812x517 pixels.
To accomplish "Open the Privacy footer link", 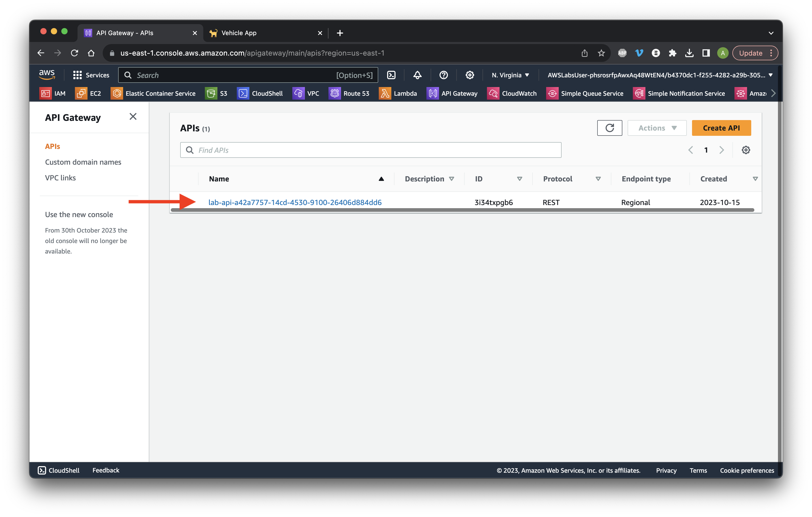I will (666, 470).
